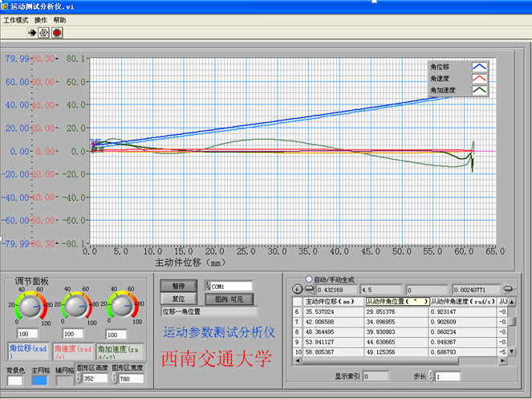Click the field showing 0.00240771
The height and width of the screenshot is (399, 532).
pos(475,290)
